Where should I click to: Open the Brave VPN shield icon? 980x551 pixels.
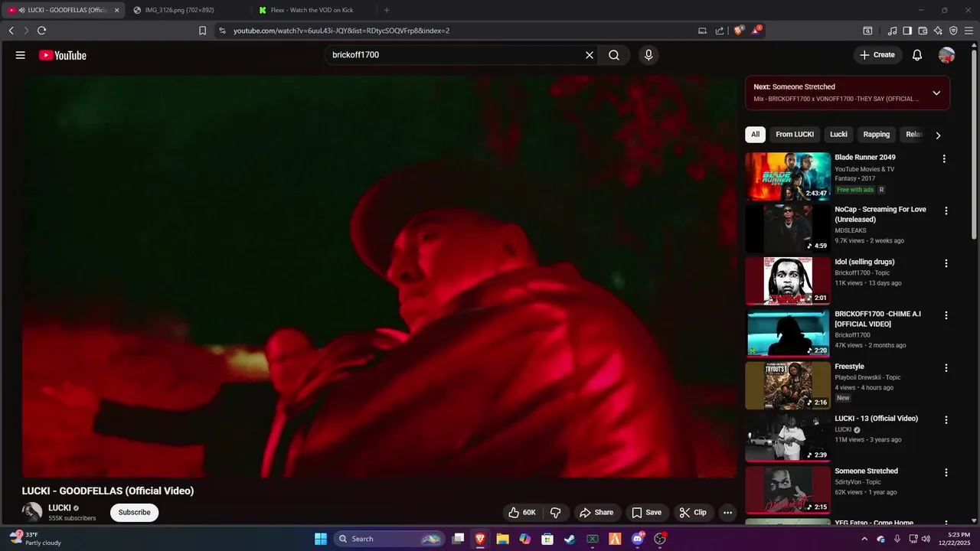[953, 31]
